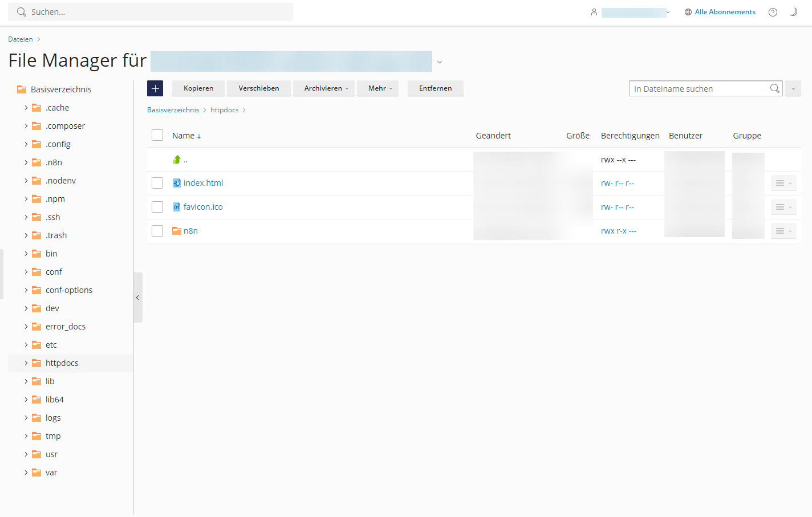Click the blue plus icon to create new item
Screen dimensions: 812x517
155,88
